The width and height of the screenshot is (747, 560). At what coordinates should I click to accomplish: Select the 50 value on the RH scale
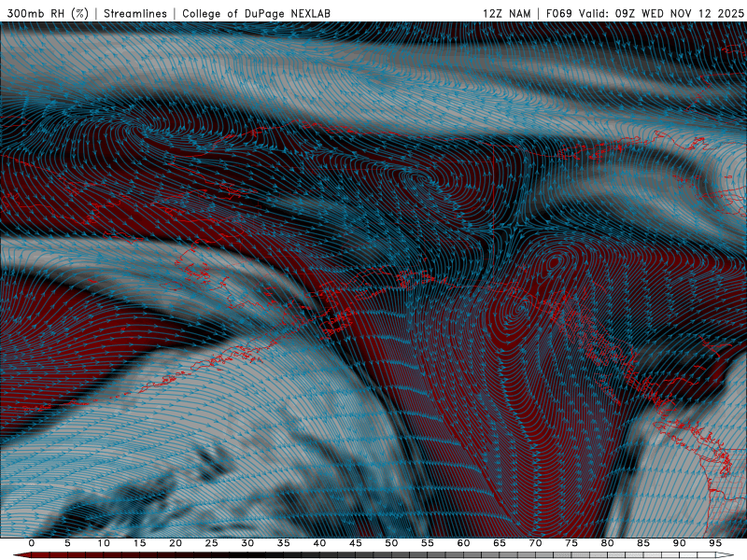click(x=391, y=543)
